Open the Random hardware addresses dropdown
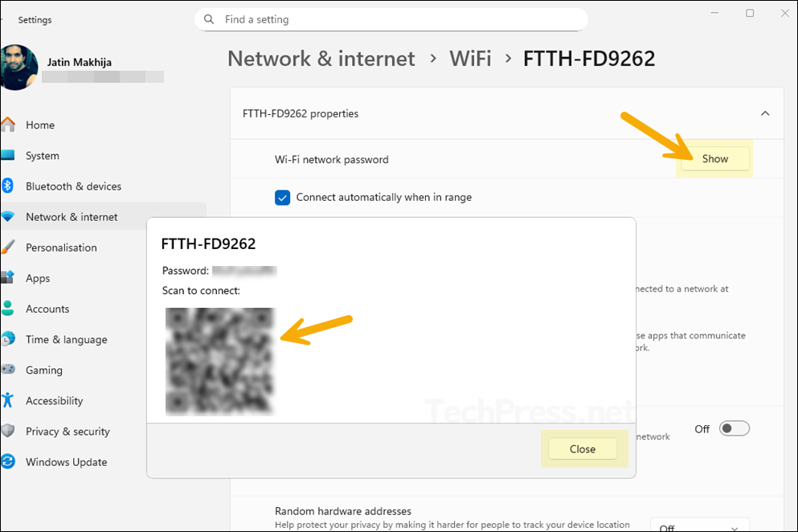Viewport: 798px width, 532px height. click(x=699, y=526)
